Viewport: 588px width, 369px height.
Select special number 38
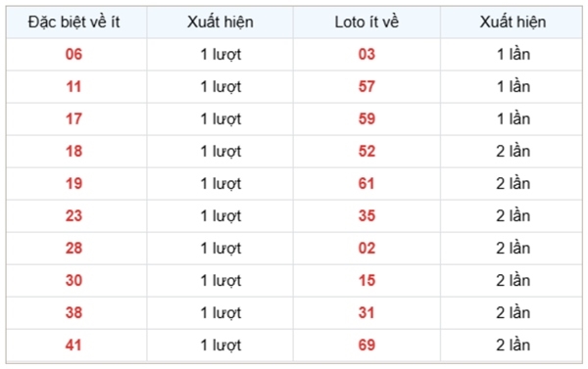(x=73, y=312)
